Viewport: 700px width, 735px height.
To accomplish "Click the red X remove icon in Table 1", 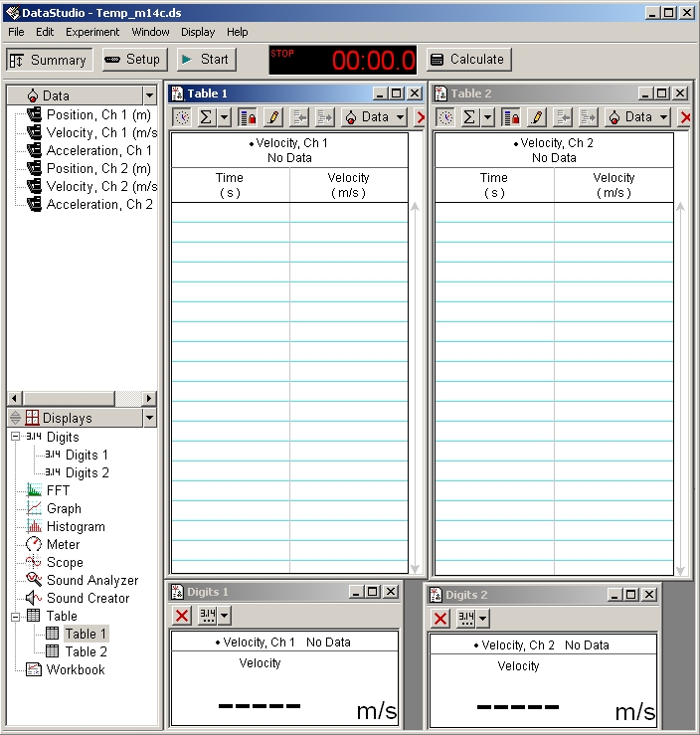I will click(x=420, y=117).
